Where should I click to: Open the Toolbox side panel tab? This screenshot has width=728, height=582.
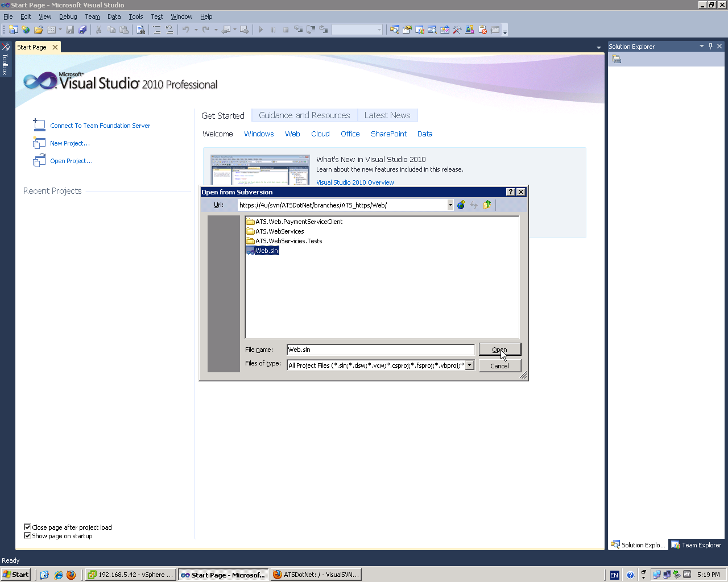tap(5, 59)
